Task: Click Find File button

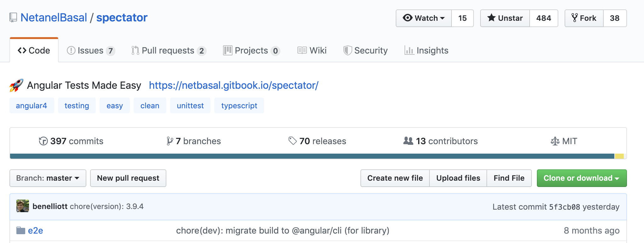Action: coord(509,178)
